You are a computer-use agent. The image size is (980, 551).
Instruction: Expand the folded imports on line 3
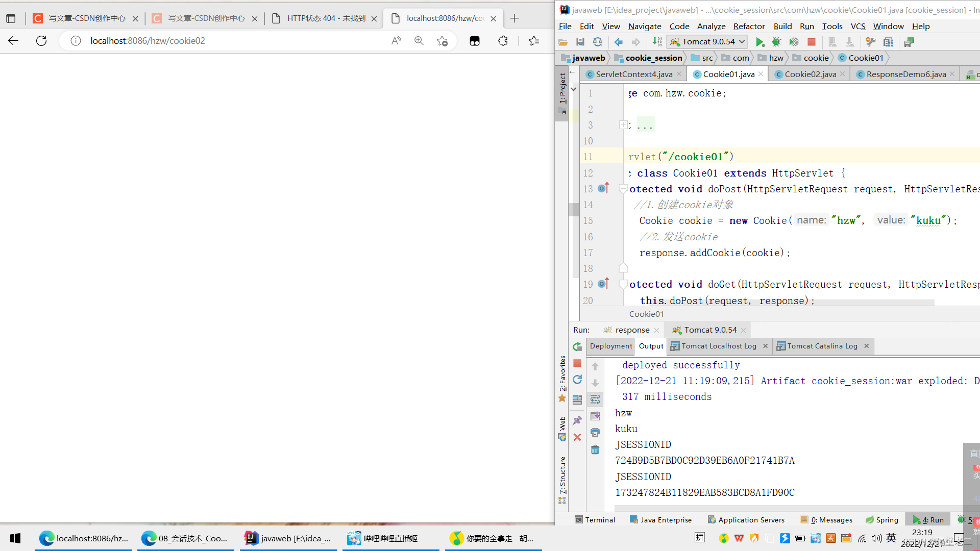(623, 125)
